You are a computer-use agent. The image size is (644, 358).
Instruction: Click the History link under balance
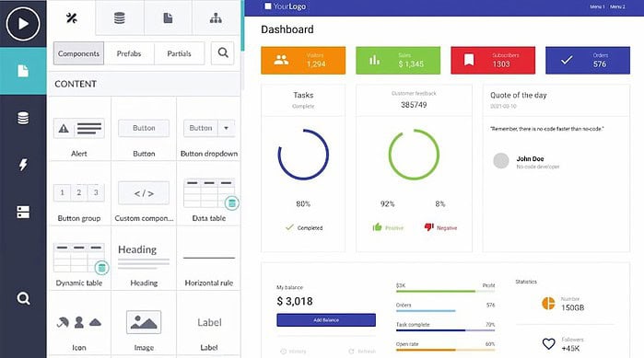pyautogui.click(x=293, y=352)
